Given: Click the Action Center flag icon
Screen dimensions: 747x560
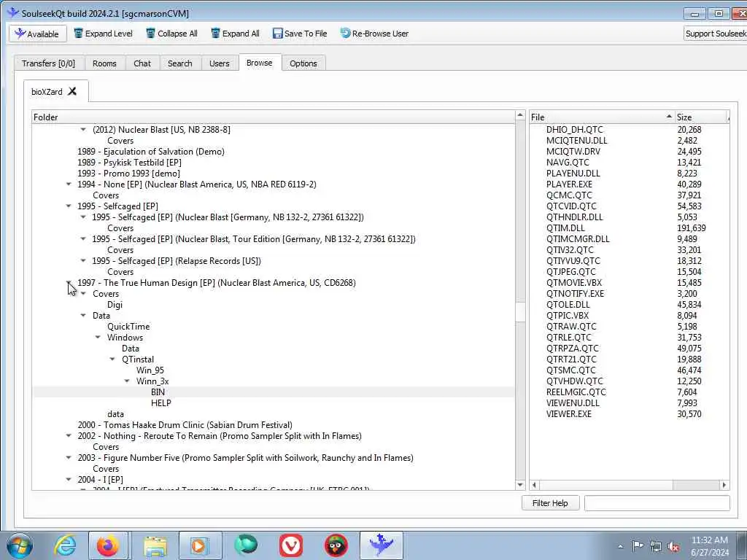Looking at the screenshot, I should tap(638, 546).
